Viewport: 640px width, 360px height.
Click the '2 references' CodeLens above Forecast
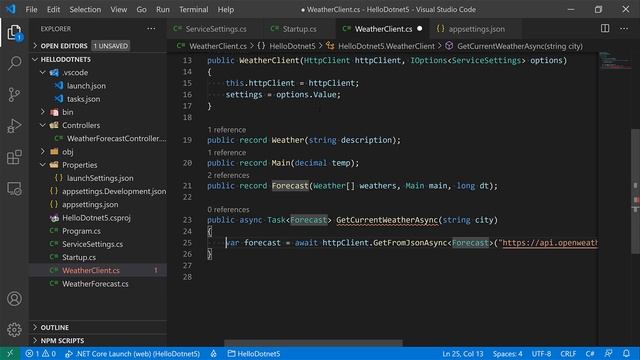pyautogui.click(x=228, y=175)
